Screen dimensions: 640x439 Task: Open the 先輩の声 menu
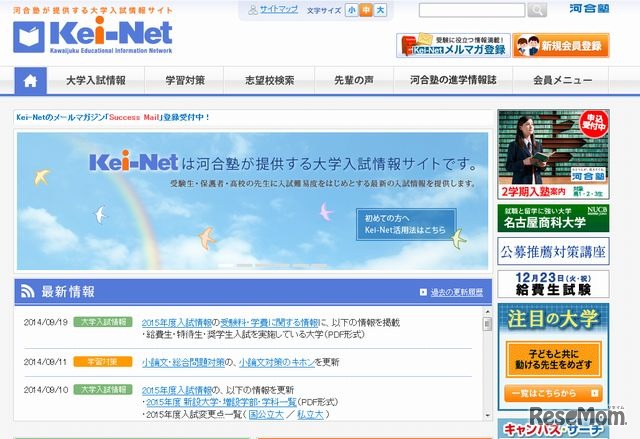[354, 80]
